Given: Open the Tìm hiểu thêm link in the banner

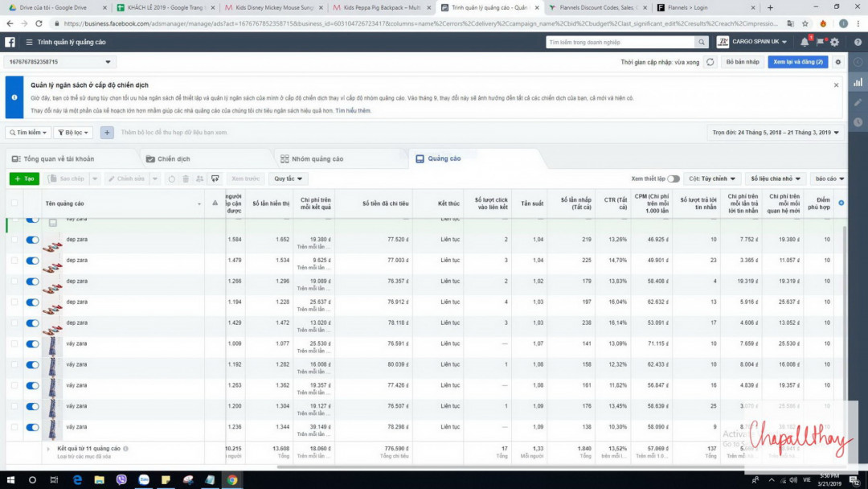Looking at the screenshot, I should (353, 111).
